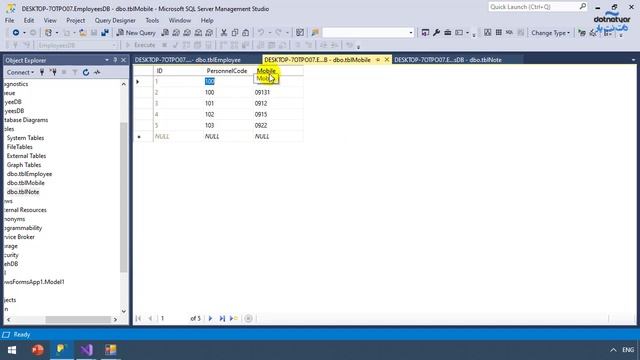Click the Open File folder icon
640x360 pixels.
click(83, 33)
